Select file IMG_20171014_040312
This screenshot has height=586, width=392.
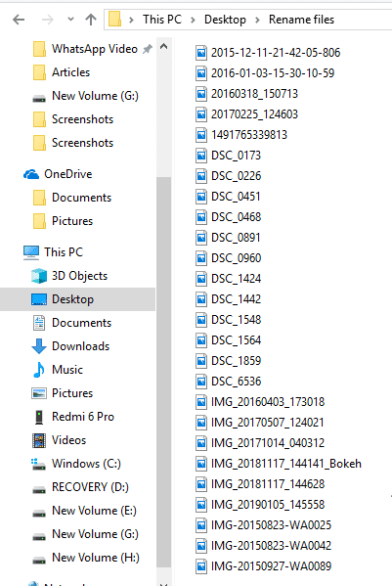point(268,443)
